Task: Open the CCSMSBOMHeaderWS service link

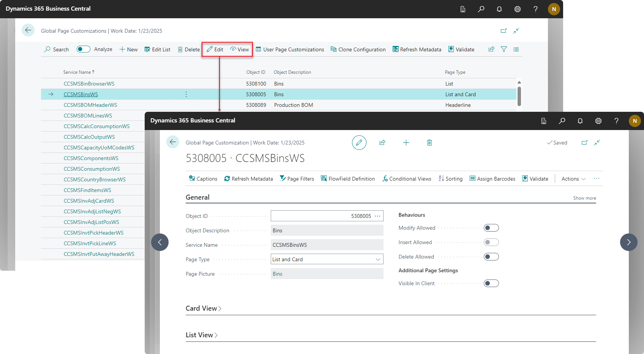Action: [x=90, y=105]
